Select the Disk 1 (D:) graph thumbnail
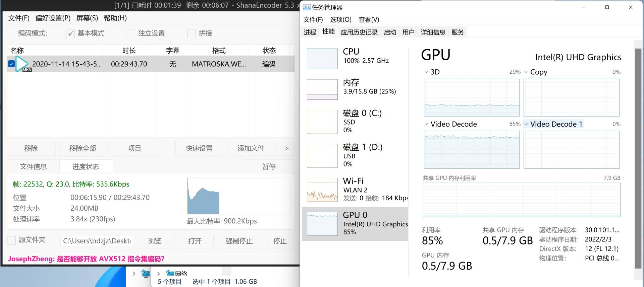The image size is (644, 287). tap(322, 156)
